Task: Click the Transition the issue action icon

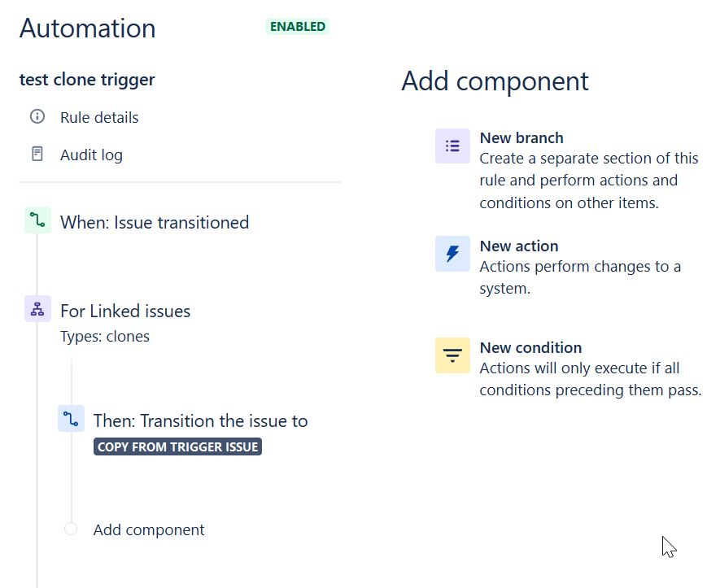Action: click(x=71, y=418)
